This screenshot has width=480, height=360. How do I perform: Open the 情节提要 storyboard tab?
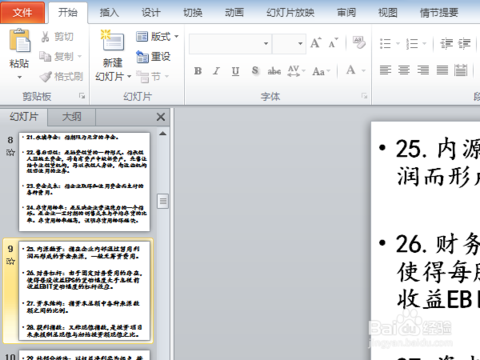click(439, 13)
